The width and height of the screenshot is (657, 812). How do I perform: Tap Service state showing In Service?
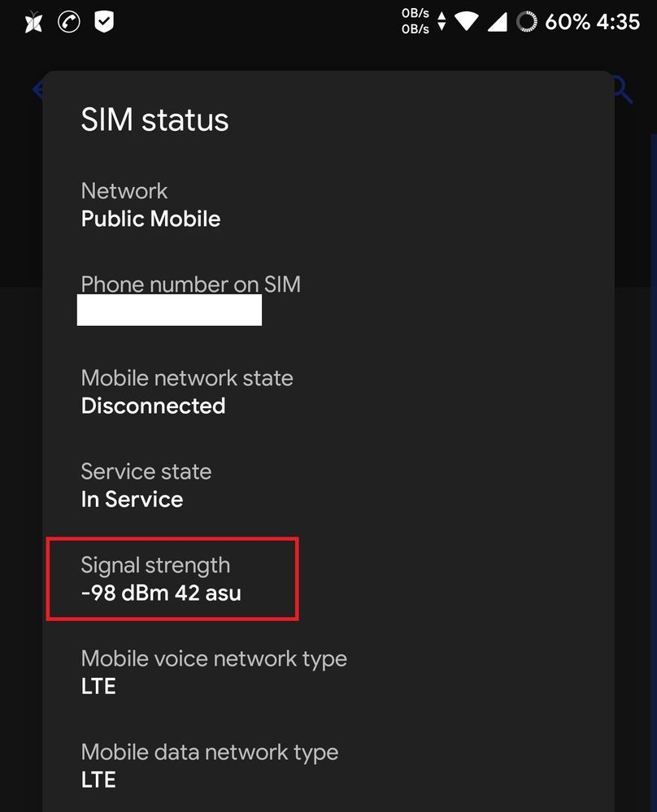point(146,484)
